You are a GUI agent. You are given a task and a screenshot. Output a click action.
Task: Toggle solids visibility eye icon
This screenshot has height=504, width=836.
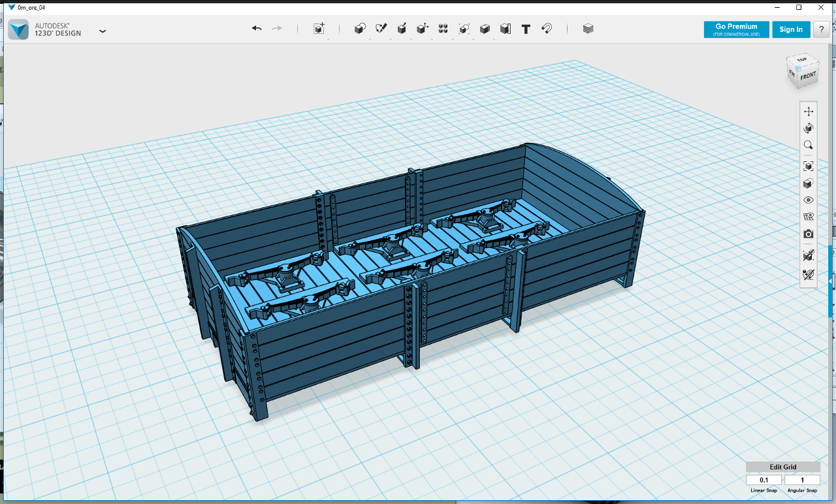click(809, 200)
